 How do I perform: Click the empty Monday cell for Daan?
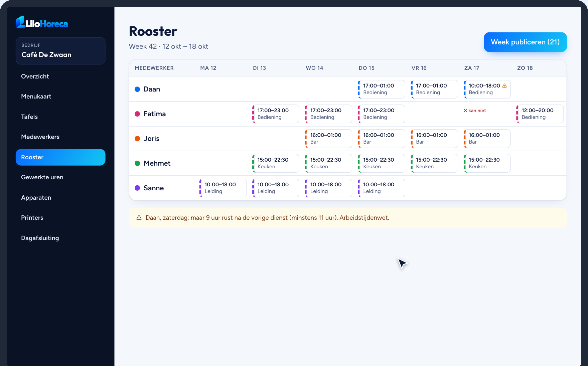223,89
